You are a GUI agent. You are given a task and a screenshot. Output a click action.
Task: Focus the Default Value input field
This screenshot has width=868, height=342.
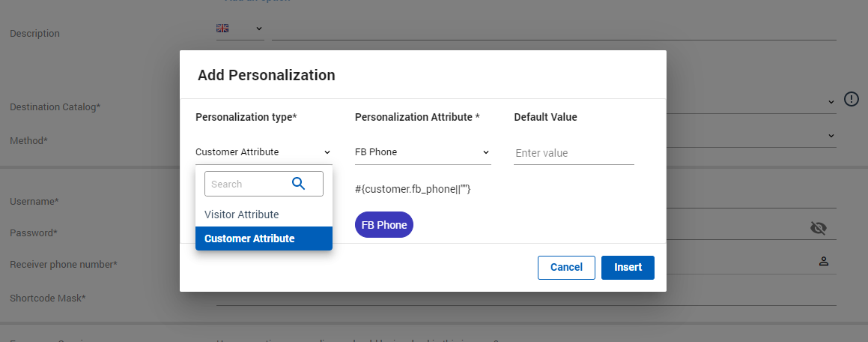(574, 153)
